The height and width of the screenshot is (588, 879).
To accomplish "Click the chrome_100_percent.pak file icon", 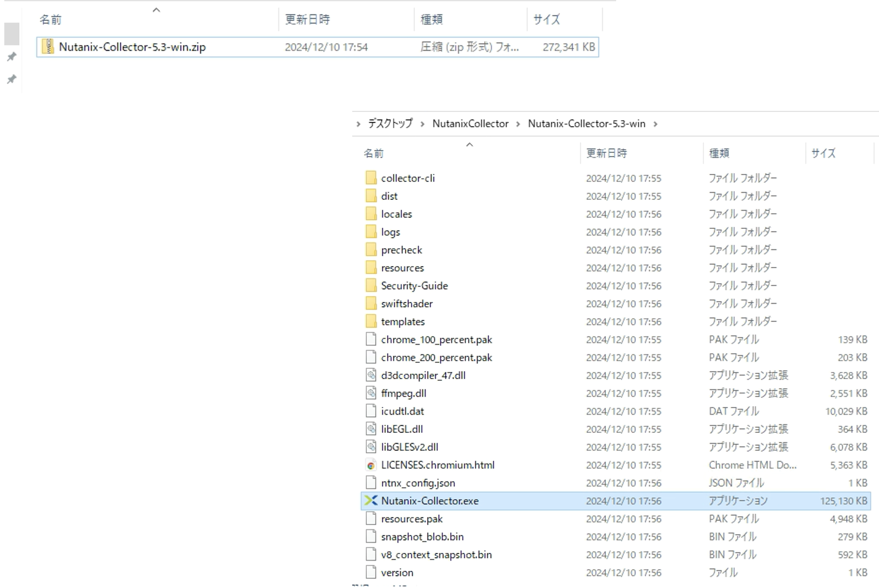I will 371,339.
